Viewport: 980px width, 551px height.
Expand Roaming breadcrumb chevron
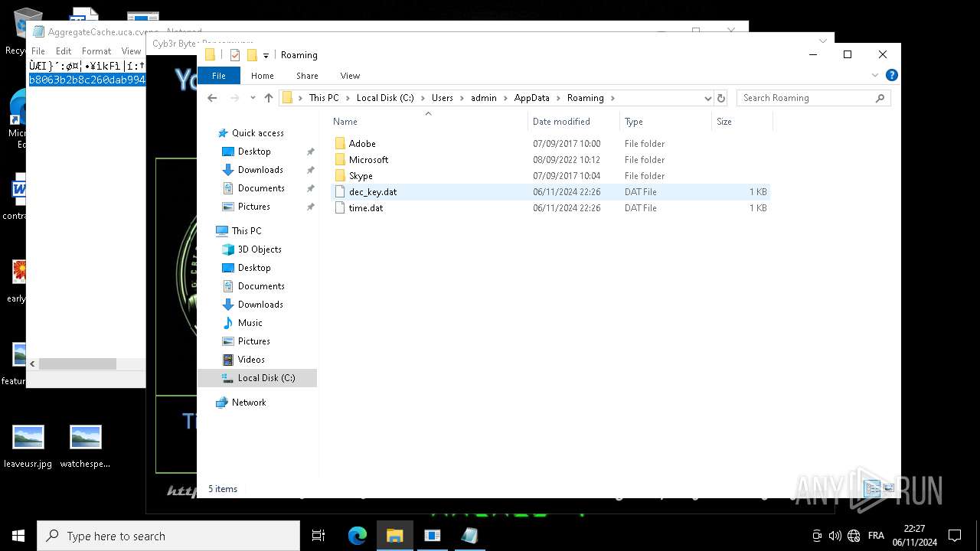(x=612, y=98)
